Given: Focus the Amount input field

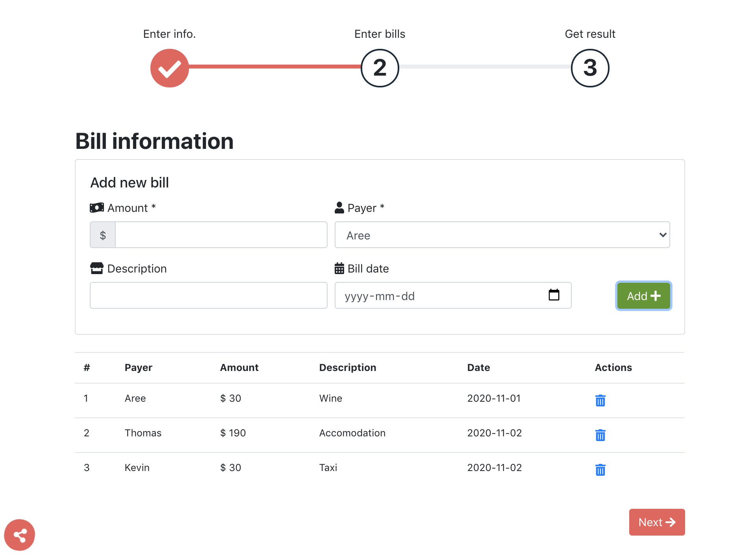Looking at the screenshot, I should click(x=221, y=235).
